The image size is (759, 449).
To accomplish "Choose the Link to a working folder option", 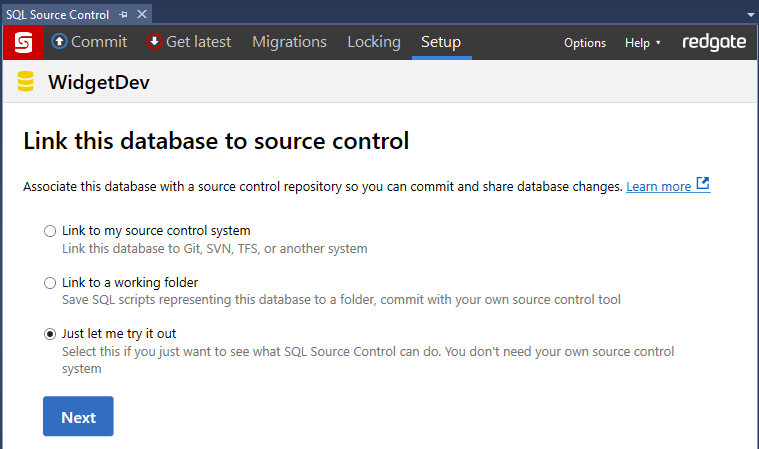I will pyautogui.click(x=50, y=283).
